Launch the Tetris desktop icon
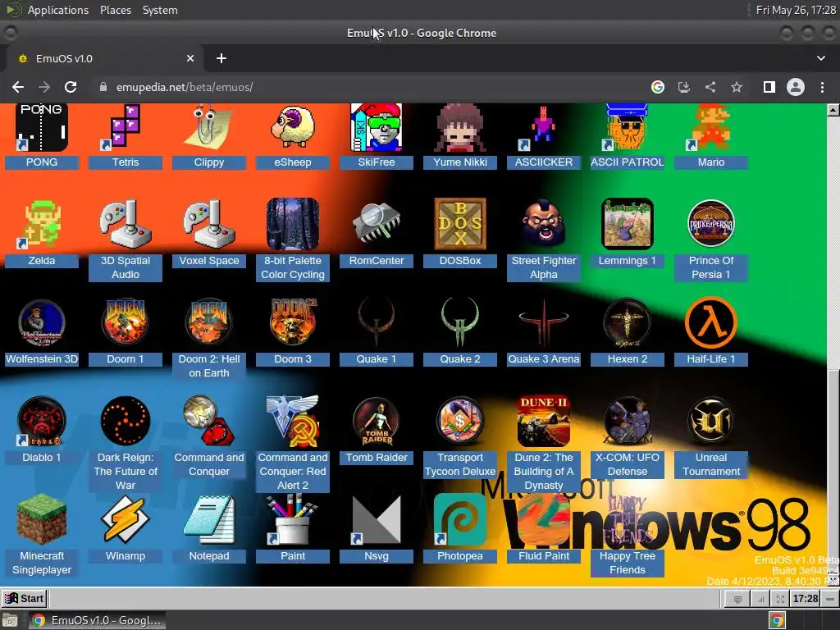840x630 pixels. click(x=126, y=128)
